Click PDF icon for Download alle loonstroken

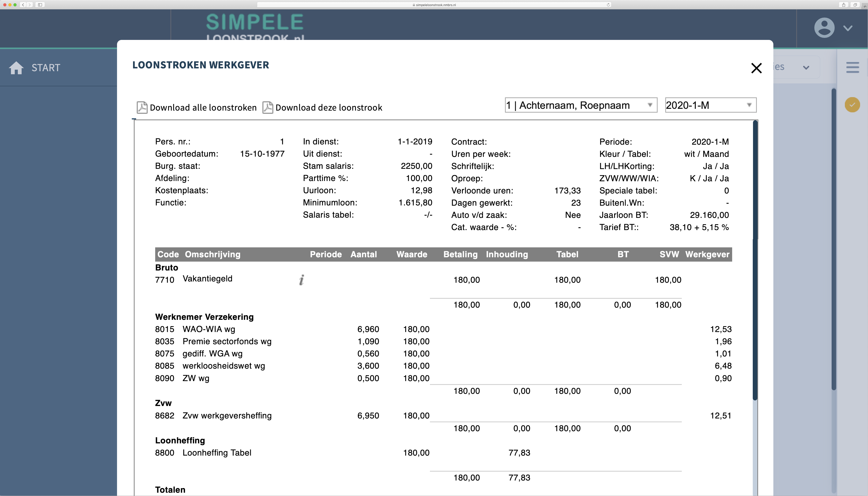point(142,107)
